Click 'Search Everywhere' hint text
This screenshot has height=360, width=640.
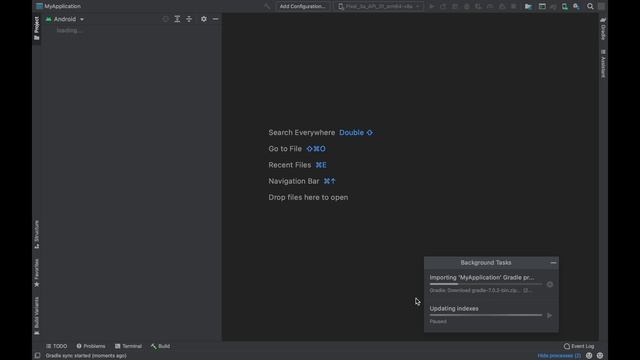302,133
